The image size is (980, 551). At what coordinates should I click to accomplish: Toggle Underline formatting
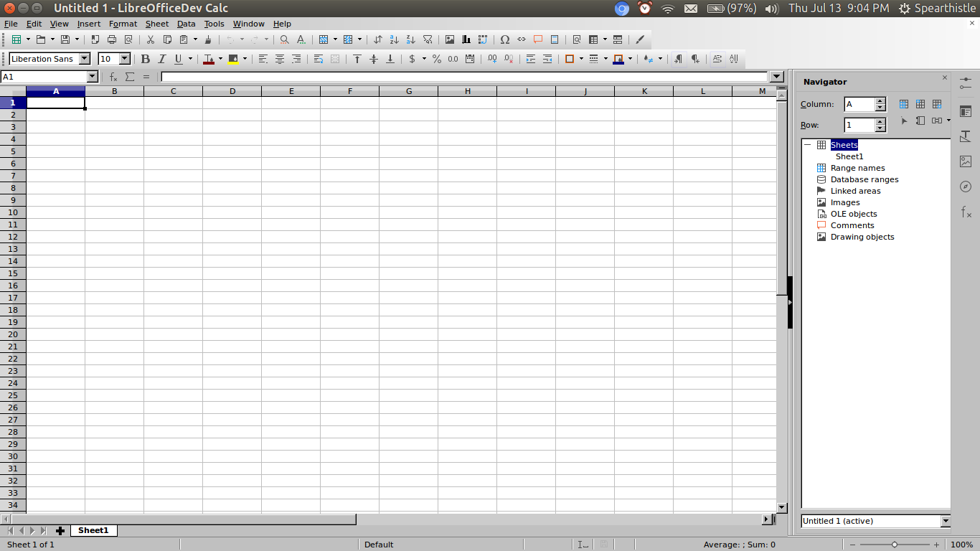click(179, 59)
